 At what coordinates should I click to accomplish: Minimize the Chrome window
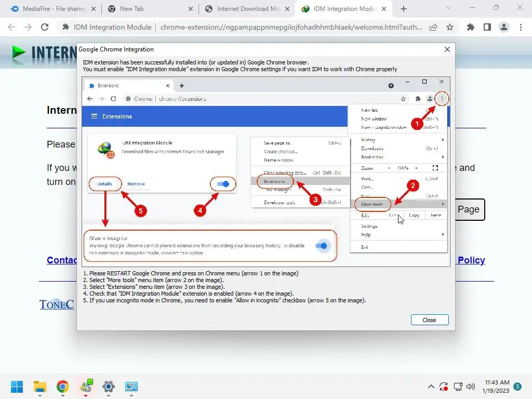[472, 7]
